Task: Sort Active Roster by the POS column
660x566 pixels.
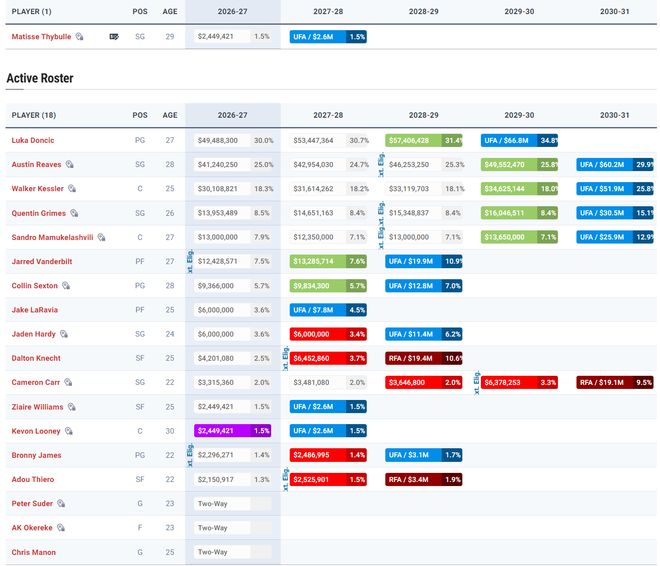Action: point(140,115)
